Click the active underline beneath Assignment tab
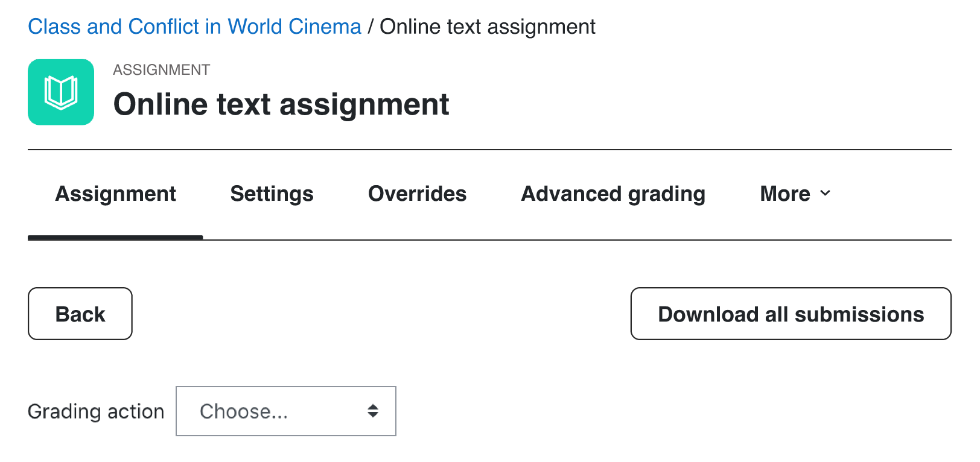The width and height of the screenshot is (980, 462). [115, 238]
